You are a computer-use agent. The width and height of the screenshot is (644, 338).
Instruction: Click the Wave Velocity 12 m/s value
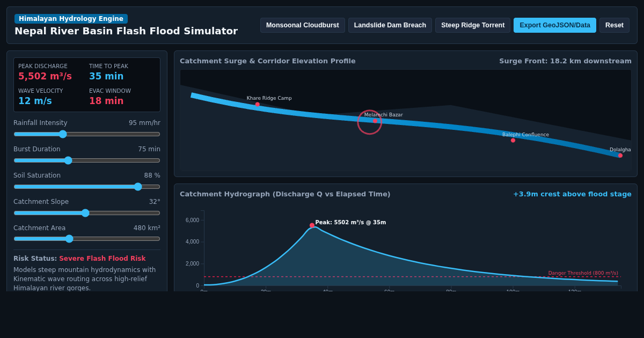point(35,101)
